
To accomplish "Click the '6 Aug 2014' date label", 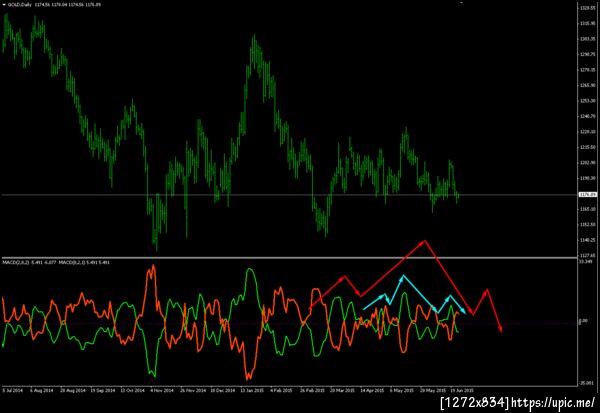I will [42, 390].
